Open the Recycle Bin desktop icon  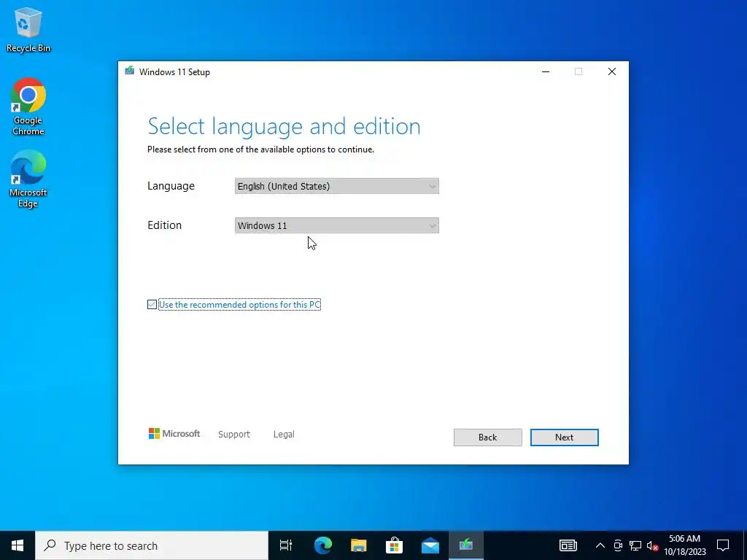click(28, 30)
